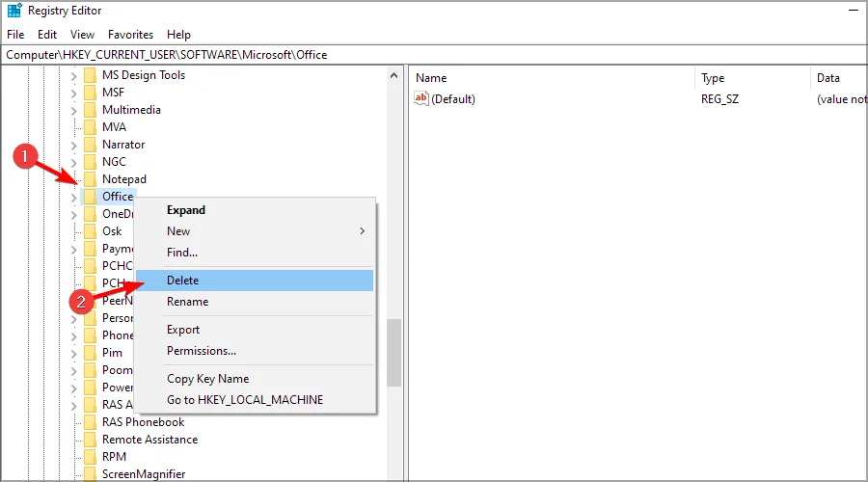Click the RAS Phonebook folder icon
868x482 pixels.
point(90,422)
